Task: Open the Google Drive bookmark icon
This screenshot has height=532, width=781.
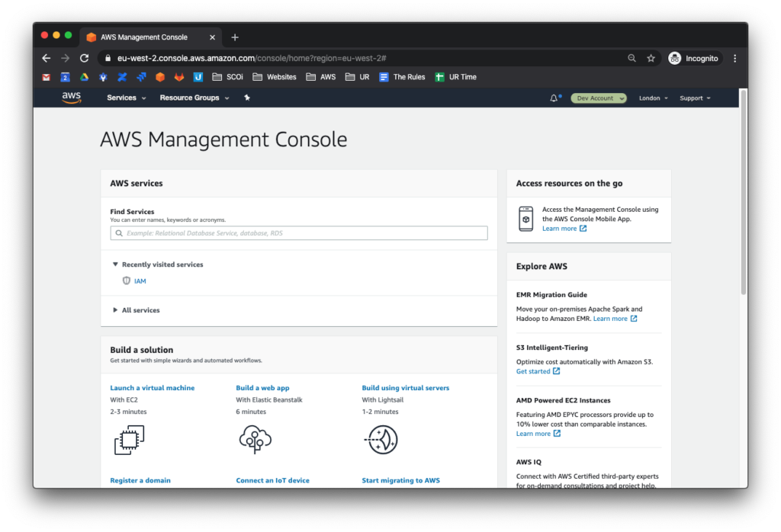Action: coord(84,77)
